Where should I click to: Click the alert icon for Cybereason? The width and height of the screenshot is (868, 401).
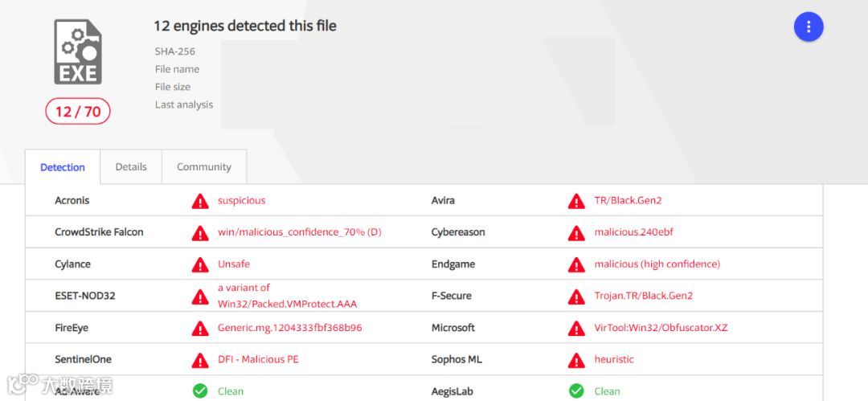tap(576, 233)
